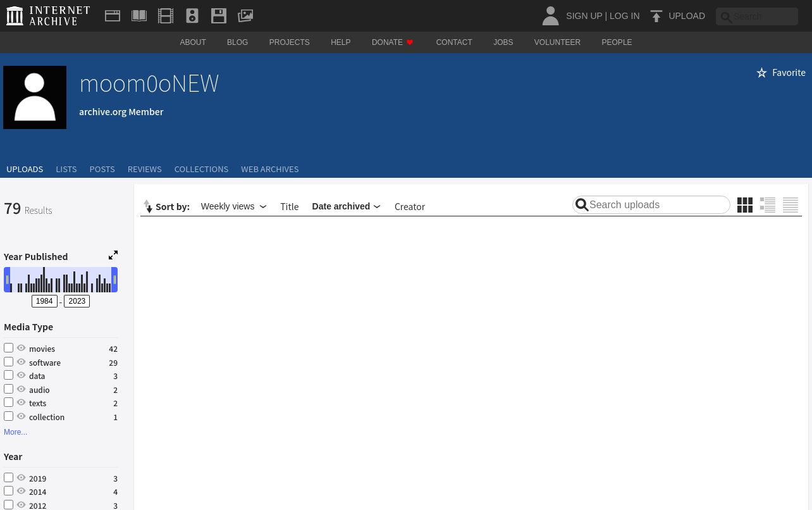812x510 pixels.
Task: Show only 2019 using eye icon
Action: point(22,478)
